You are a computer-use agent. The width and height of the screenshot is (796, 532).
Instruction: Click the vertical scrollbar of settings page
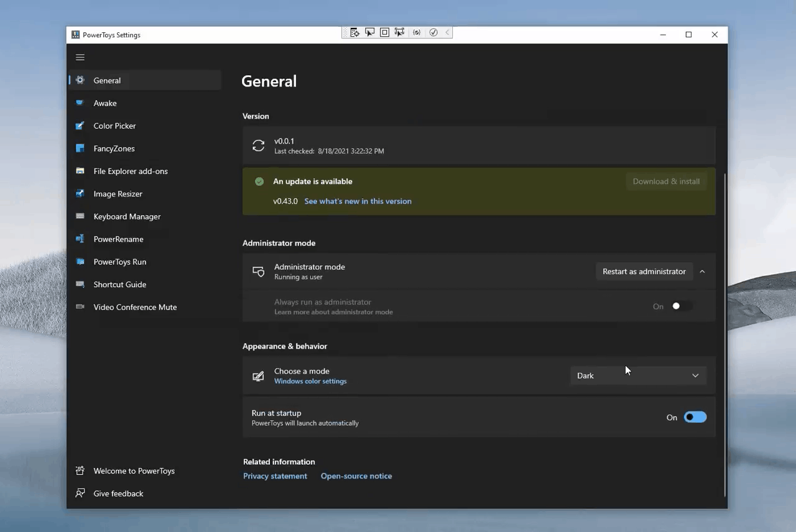[x=725, y=336]
